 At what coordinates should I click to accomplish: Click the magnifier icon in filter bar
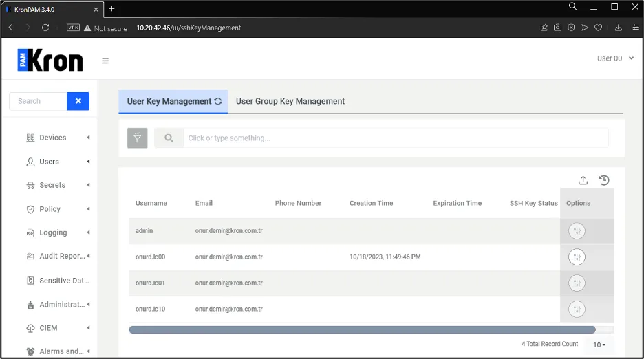point(169,138)
